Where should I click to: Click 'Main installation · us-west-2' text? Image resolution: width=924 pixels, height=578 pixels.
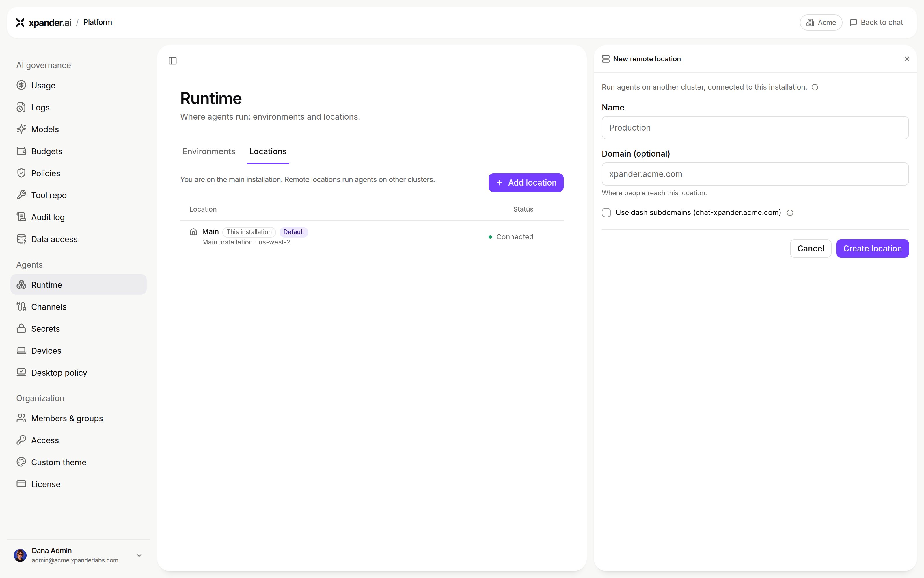tap(246, 242)
